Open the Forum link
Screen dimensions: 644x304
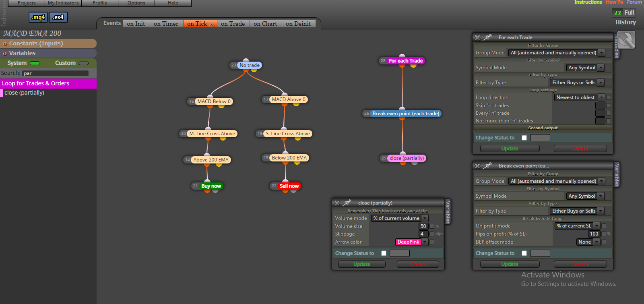coord(634,2)
